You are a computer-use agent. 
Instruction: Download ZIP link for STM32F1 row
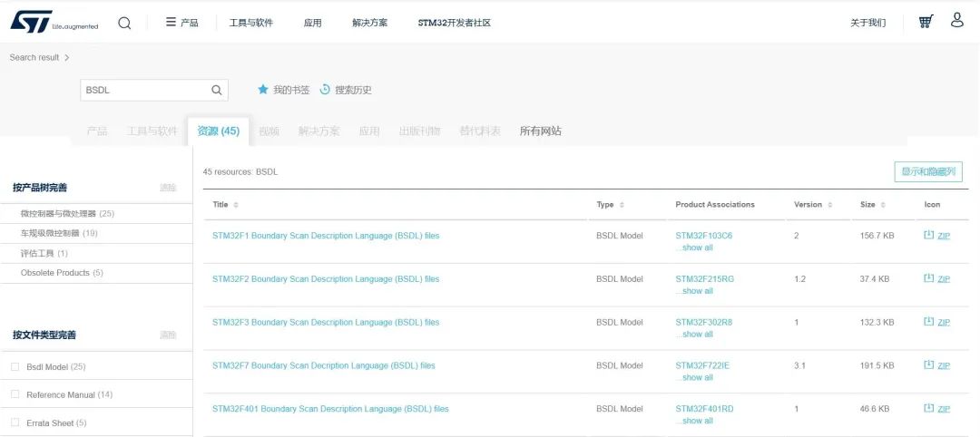pos(944,236)
